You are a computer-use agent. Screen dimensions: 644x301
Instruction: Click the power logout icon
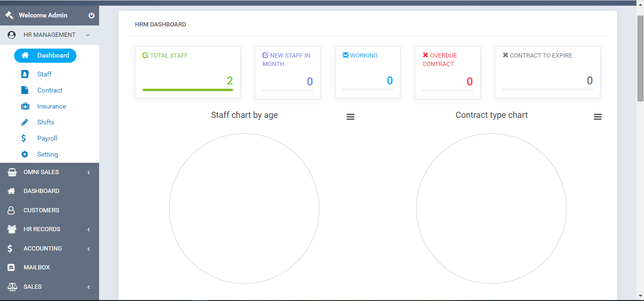pos(91,15)
